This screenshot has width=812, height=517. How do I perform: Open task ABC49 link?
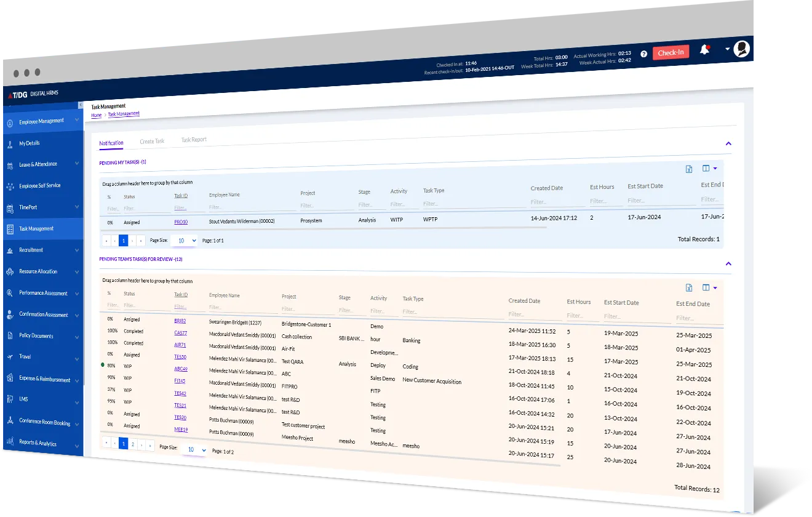[181, 369]
